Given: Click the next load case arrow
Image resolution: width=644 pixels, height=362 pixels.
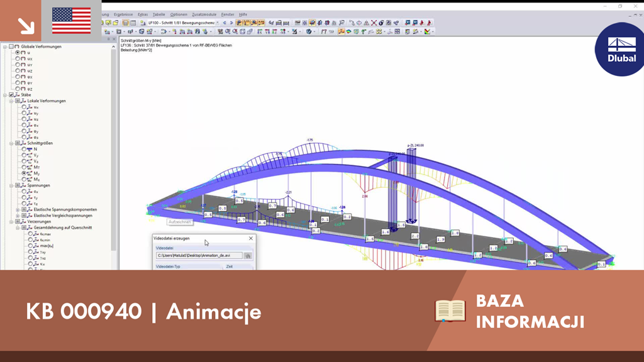Looking at the screenshot, I should 231,23.
